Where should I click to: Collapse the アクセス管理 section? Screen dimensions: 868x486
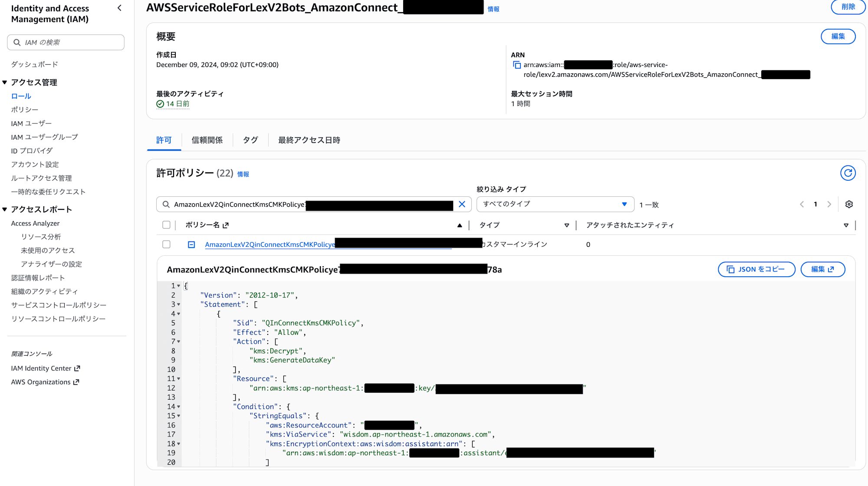5,82
